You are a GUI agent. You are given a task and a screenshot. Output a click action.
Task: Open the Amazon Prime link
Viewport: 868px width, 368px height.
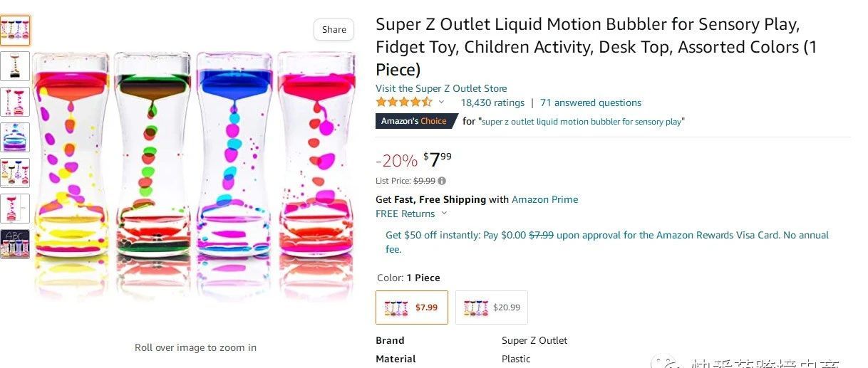coord(544,199)
